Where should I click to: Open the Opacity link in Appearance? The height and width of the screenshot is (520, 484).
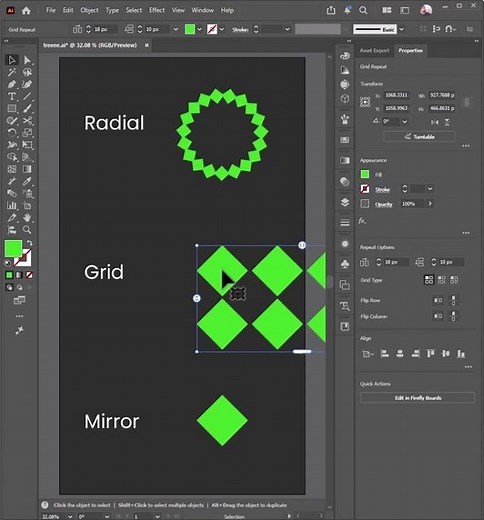coord(383,204)
